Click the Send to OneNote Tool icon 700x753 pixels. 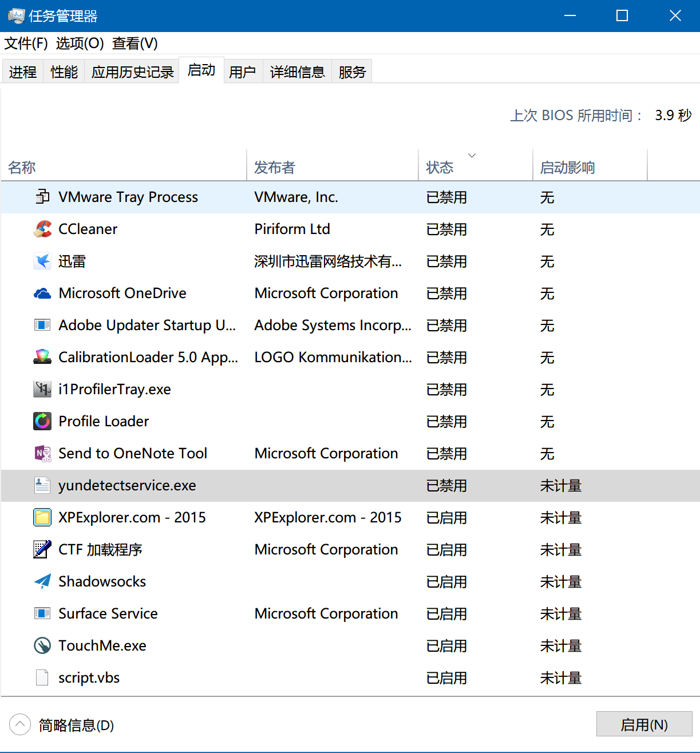[x=42, y=453]
